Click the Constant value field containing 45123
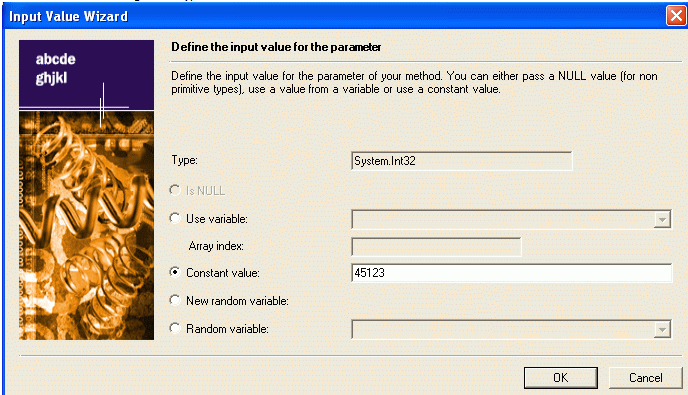 pos(511,273)
